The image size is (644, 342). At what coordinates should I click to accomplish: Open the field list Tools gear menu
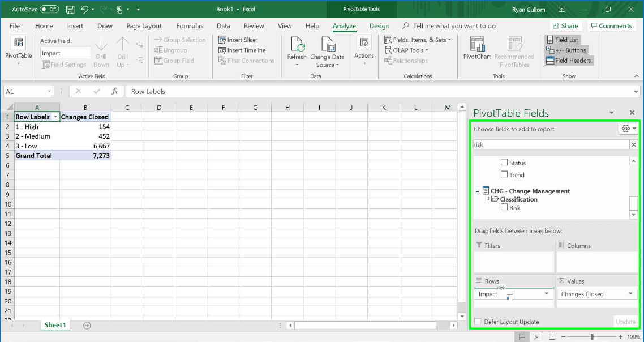pyautogui.click(x=628, y=129)
